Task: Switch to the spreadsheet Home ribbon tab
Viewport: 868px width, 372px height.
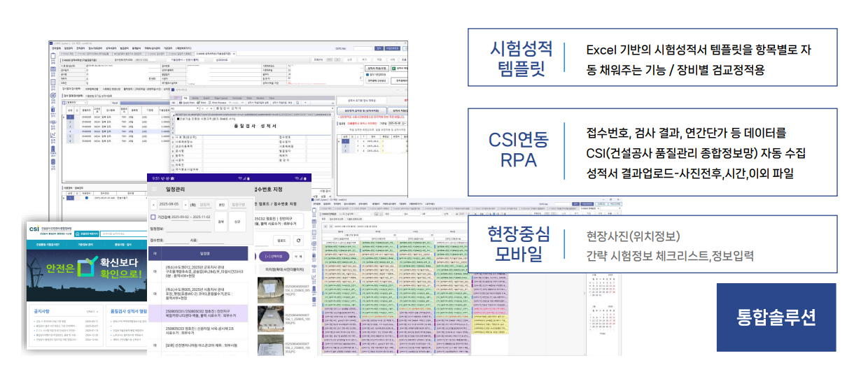Action: tap(195, 98)
